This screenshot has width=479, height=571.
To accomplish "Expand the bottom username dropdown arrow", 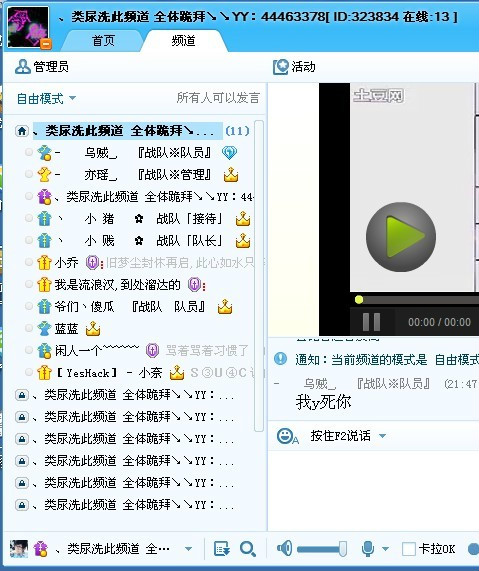I will (188, 549).
